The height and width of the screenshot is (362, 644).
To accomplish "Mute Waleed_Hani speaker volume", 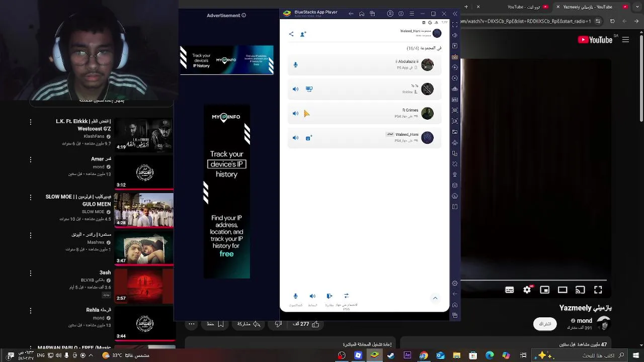I will [295, 138].
